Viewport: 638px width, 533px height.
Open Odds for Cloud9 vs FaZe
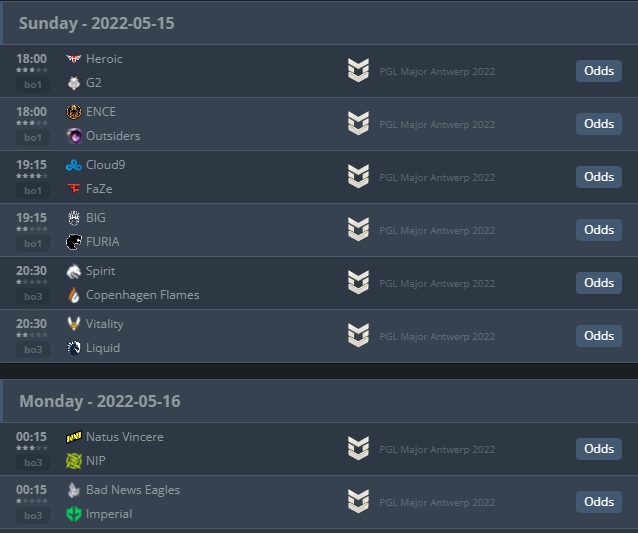[x=599, y=177]
